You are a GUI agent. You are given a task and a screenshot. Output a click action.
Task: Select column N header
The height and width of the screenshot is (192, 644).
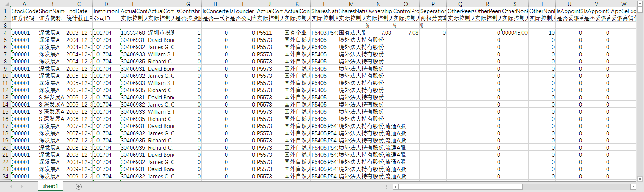[378, 4]
